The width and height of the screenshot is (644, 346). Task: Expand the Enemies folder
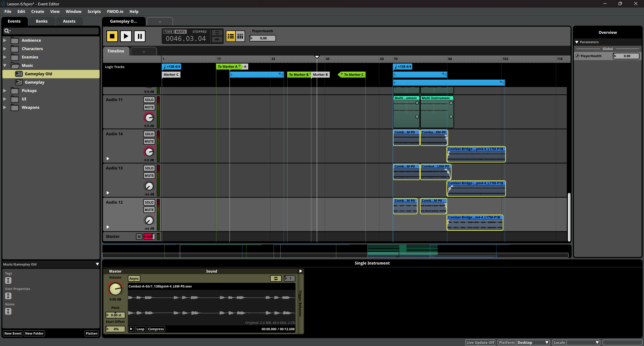[5, 57]
